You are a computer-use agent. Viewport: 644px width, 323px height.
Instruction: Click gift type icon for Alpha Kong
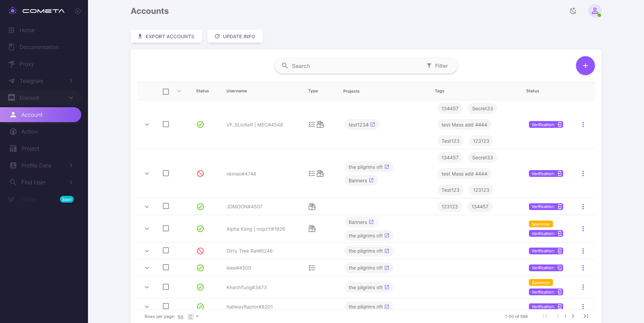click(312, 229)
